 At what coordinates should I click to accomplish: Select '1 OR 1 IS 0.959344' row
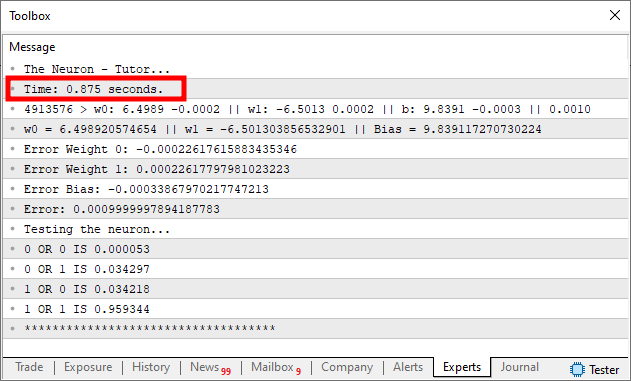[x=316, y=309]
